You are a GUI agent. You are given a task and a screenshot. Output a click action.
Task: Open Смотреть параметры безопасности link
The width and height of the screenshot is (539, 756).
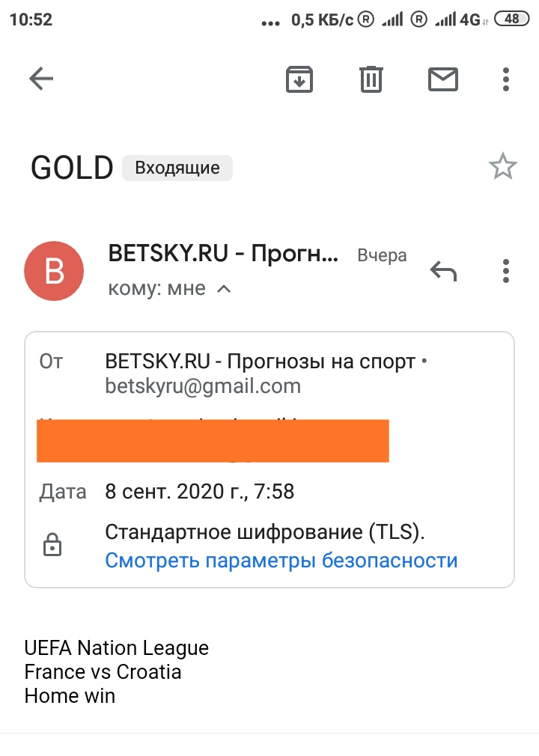[281, 560]
